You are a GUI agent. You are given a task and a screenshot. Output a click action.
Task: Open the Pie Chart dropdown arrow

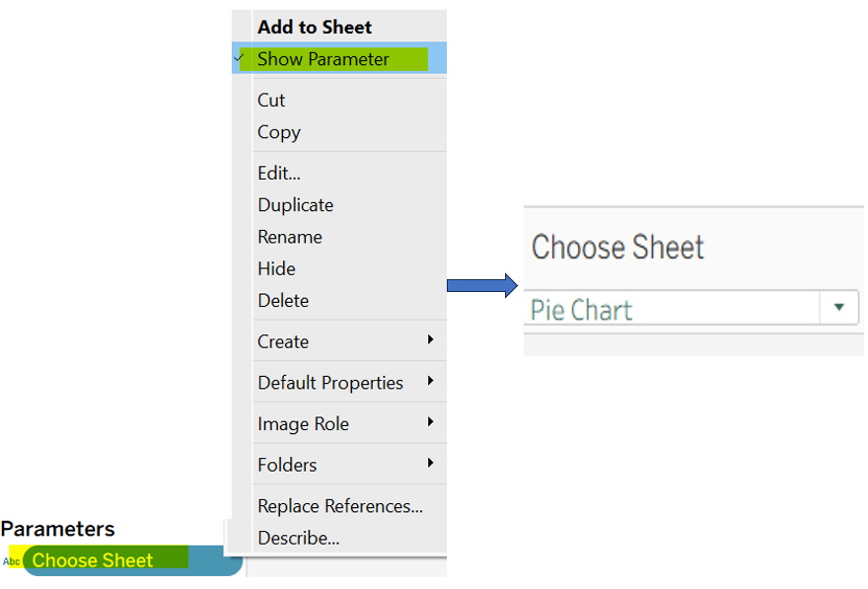[x=838, y=308]
